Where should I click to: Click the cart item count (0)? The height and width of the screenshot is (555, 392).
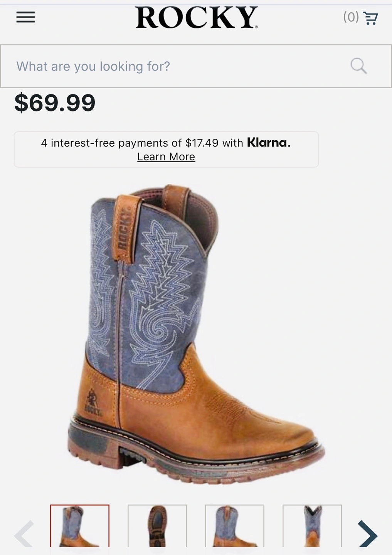tap(351, 17)
